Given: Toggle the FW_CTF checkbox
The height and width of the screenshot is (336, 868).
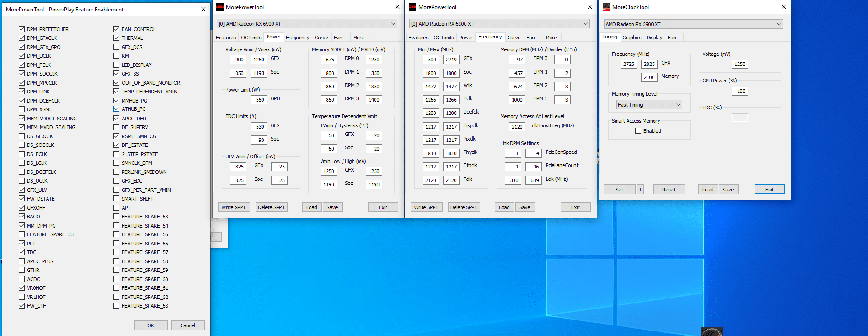Looking at the screenshot, I should pos(21,305).
